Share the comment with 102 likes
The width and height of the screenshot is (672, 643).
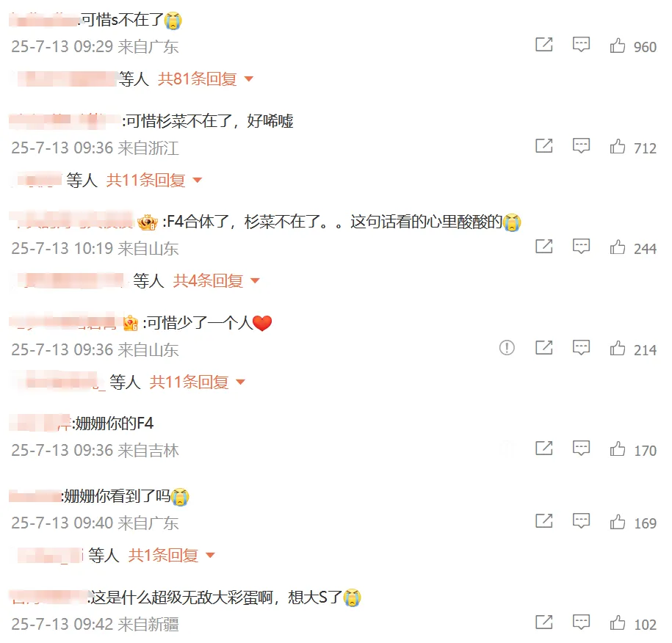coord(544,622)
